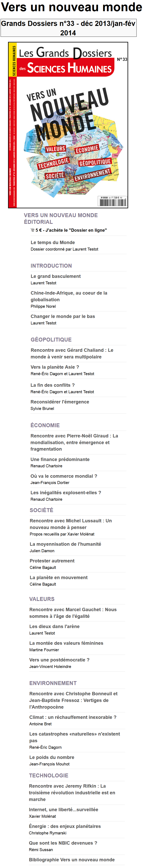The image size is (146, 868).
Task: Open "Internet, une liberté...surveillée" article
Action: 64,809
